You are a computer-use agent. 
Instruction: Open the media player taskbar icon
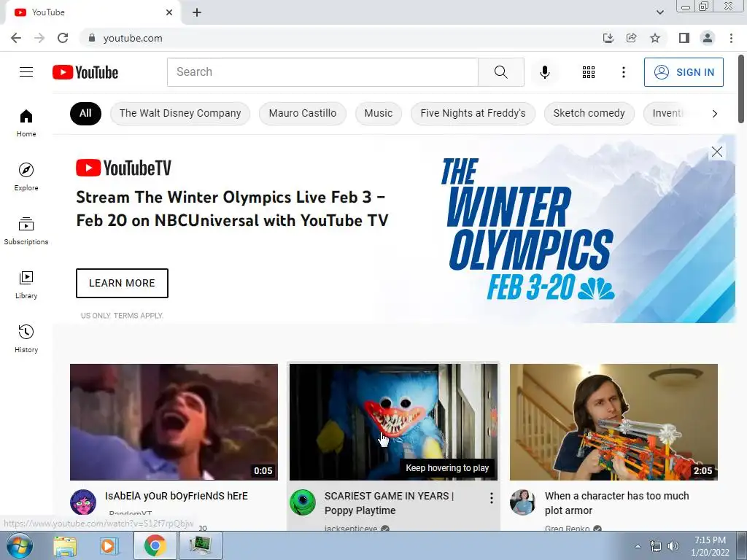pos(109,546)
